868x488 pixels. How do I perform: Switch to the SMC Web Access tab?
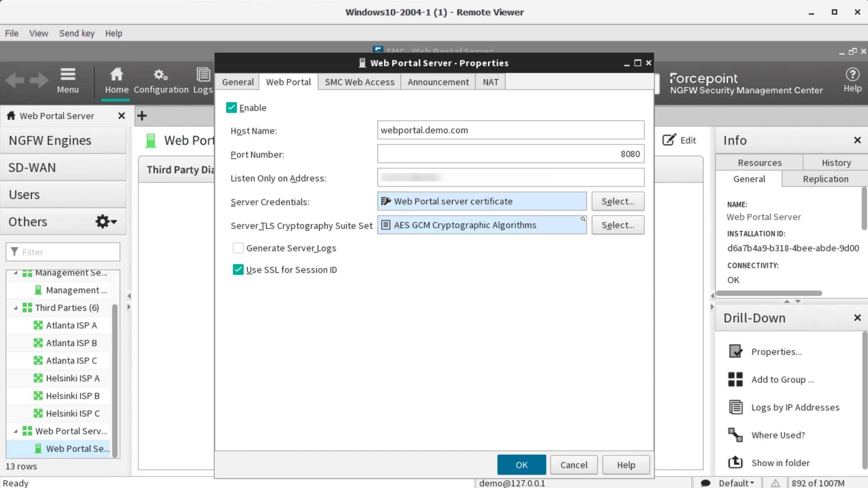[x=359, y=82]
